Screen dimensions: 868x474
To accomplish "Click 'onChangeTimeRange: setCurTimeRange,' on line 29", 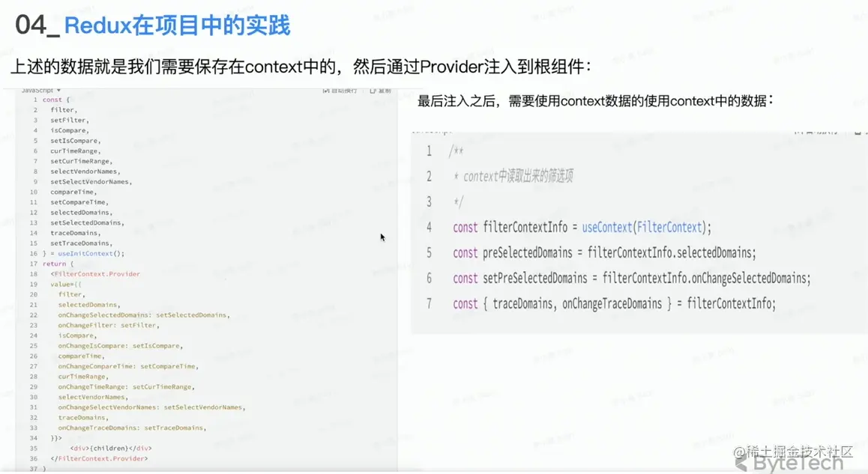I will (126, 386).
